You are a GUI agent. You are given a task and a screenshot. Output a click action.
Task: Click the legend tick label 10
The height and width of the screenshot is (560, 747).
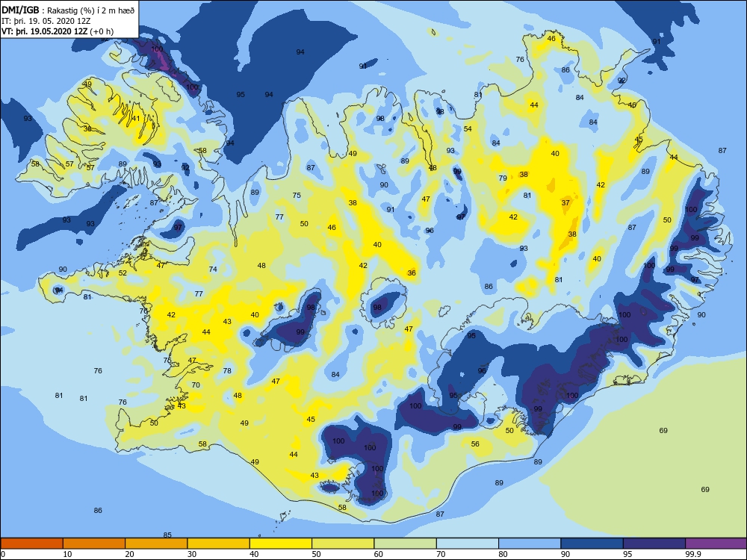click(x=67, y=554)
